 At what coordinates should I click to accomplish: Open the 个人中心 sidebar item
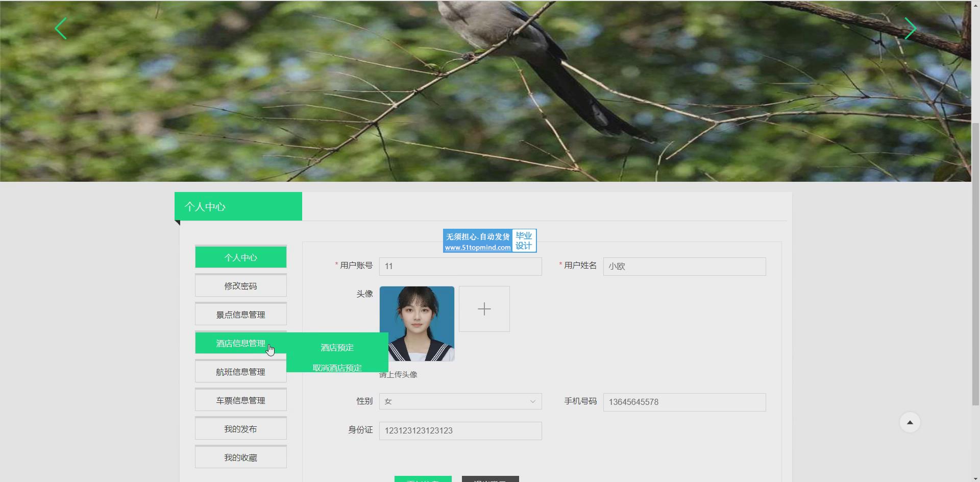pos(240,257)
